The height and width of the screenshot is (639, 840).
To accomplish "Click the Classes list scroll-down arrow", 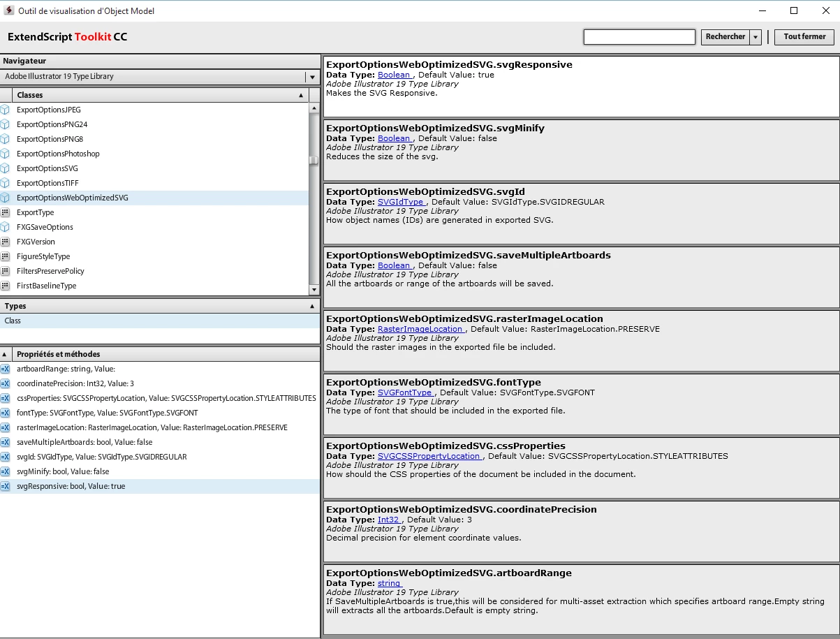I will click(314, 289).
